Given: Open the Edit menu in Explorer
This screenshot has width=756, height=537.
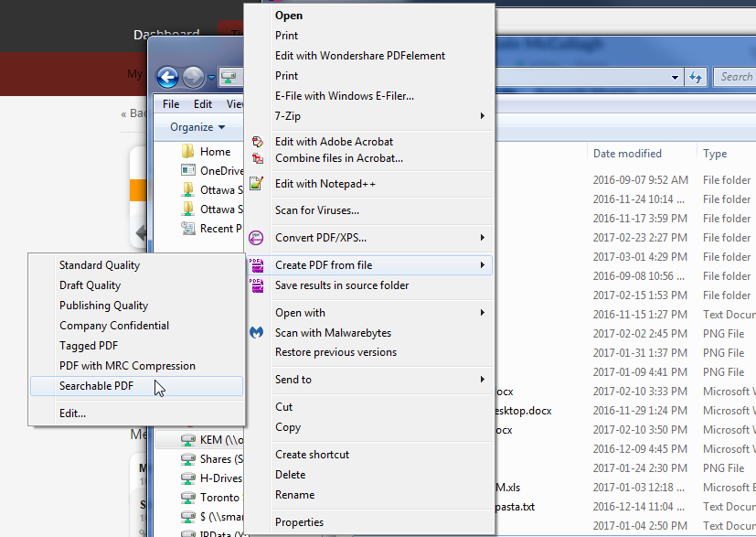Looking at the screenshot, I should tap(203, 104).
